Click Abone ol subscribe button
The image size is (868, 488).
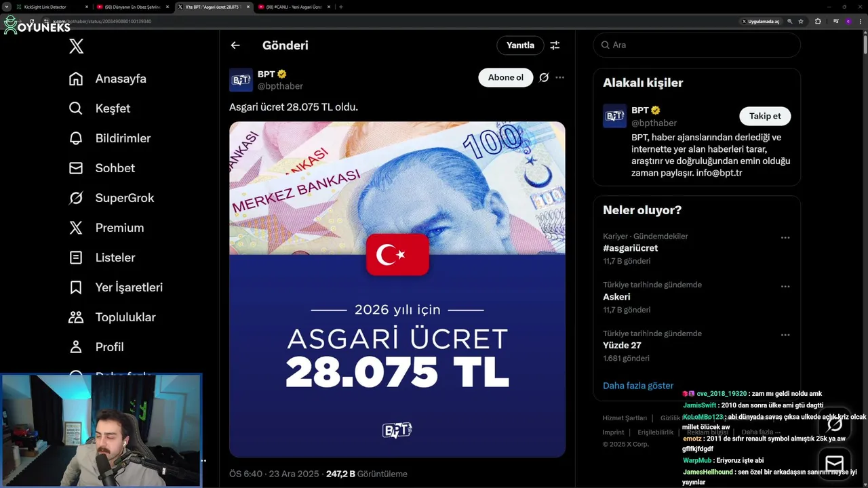point(506,77)
